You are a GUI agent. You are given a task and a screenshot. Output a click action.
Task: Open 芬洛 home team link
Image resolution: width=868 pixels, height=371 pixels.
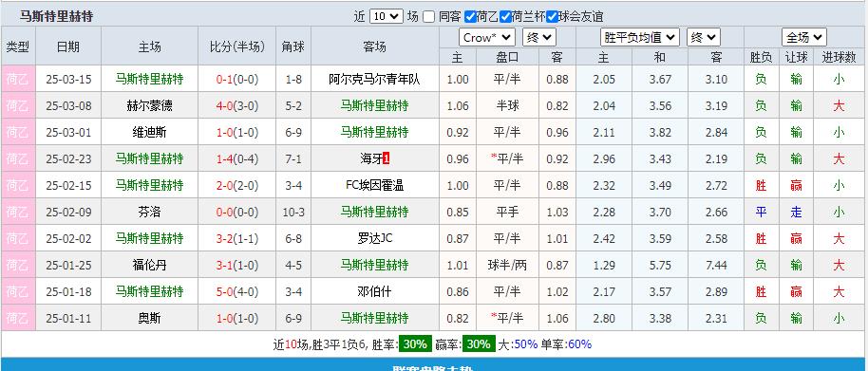point(149,212)
